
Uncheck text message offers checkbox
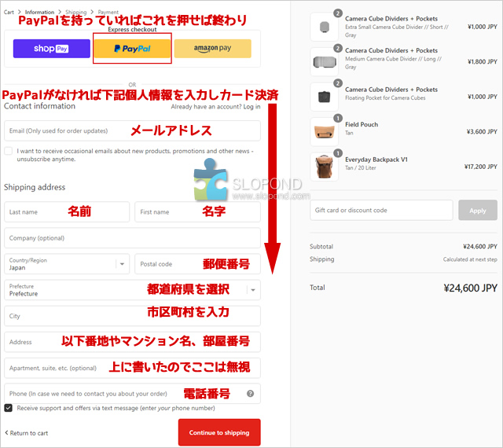[9, 408]
